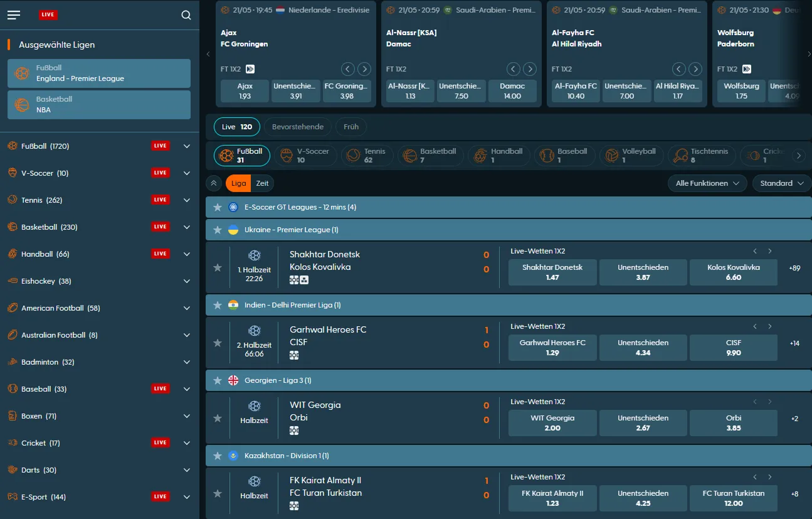Open the Kazakhstan - Division 1 league header
The image size is (812, 519).
pos(509,456)
